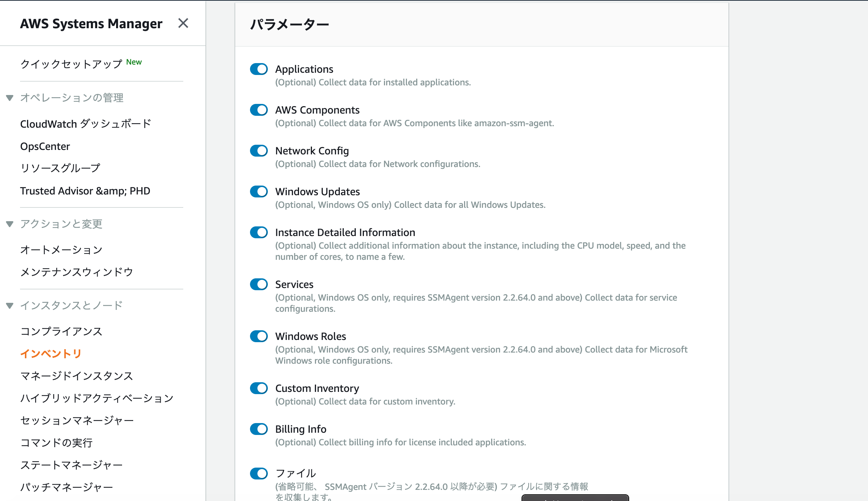The height and width of the screenshot is (501, 868).
Task: Open オートメーション
Action: 61,250
